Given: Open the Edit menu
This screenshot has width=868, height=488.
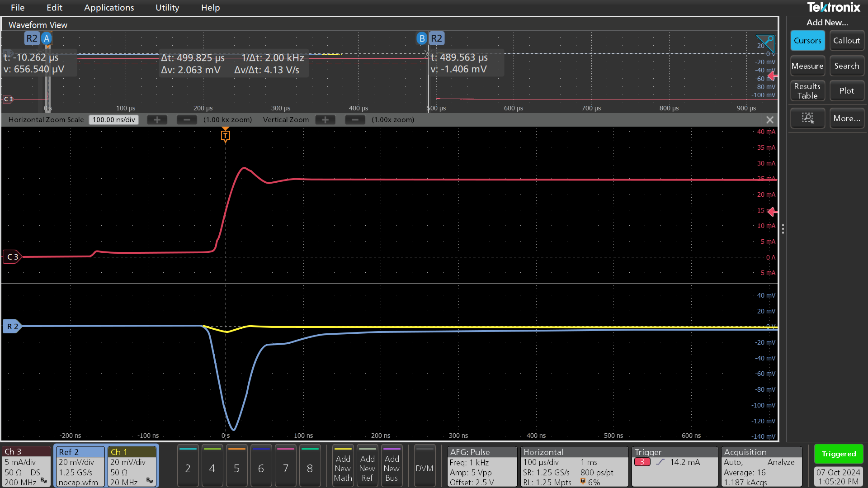Looking at the screenshot, I should pyautogui.click(x=54, y=8).
